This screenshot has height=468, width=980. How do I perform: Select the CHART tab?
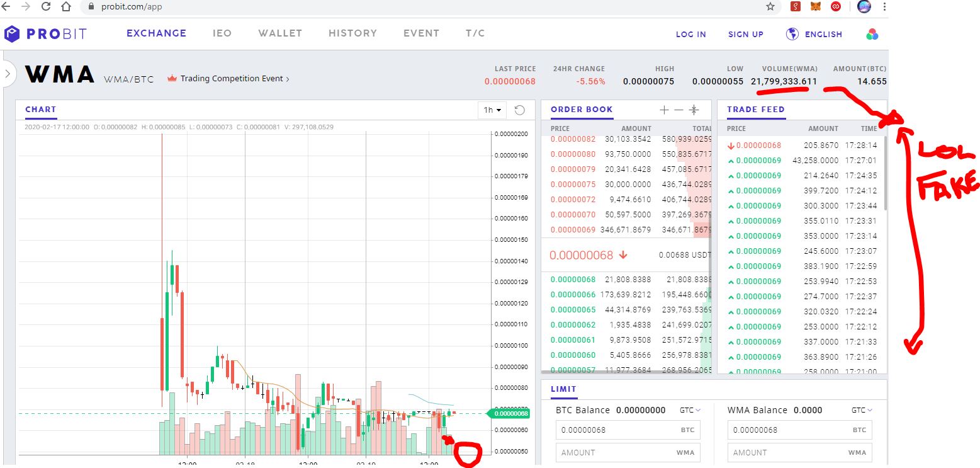tap(41, 110)
